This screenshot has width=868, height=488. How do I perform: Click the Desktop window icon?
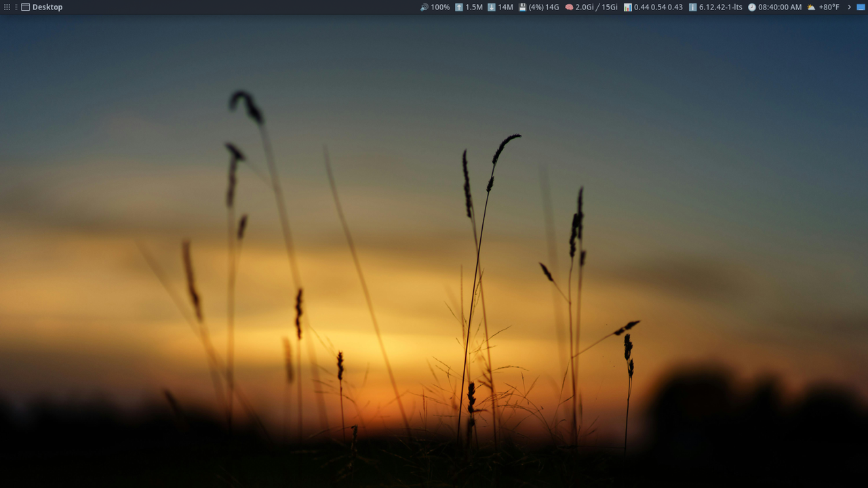click(x=25, y=7)
